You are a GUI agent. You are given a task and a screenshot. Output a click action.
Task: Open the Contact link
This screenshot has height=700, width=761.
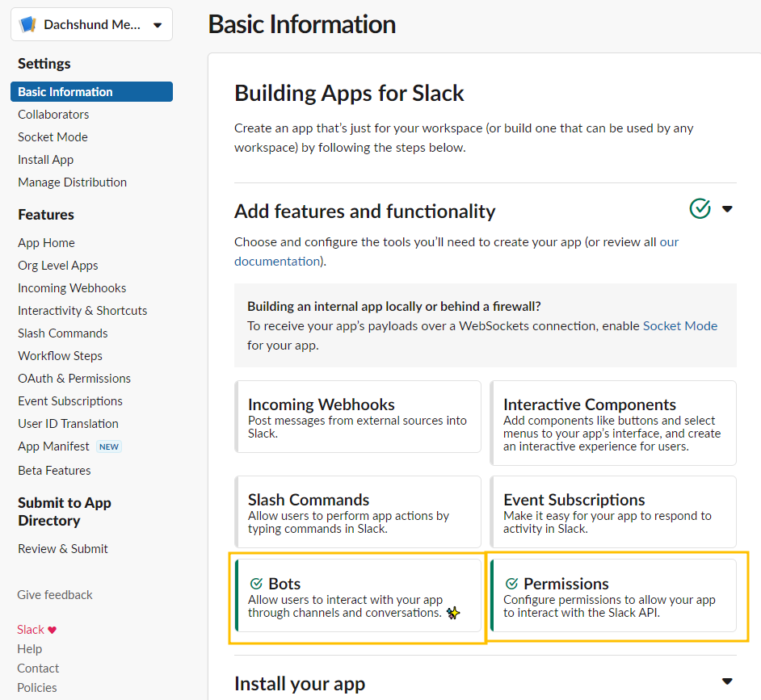tap(38, 669)
